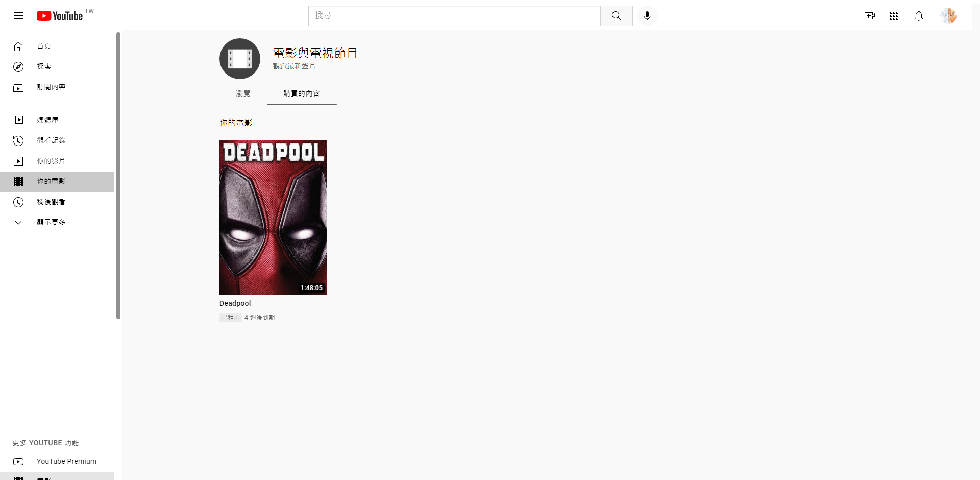Viewport: 980px width, 480px height.
Task: Click the subscriptions icon in sidebar
Action: (x=18, y=87)
